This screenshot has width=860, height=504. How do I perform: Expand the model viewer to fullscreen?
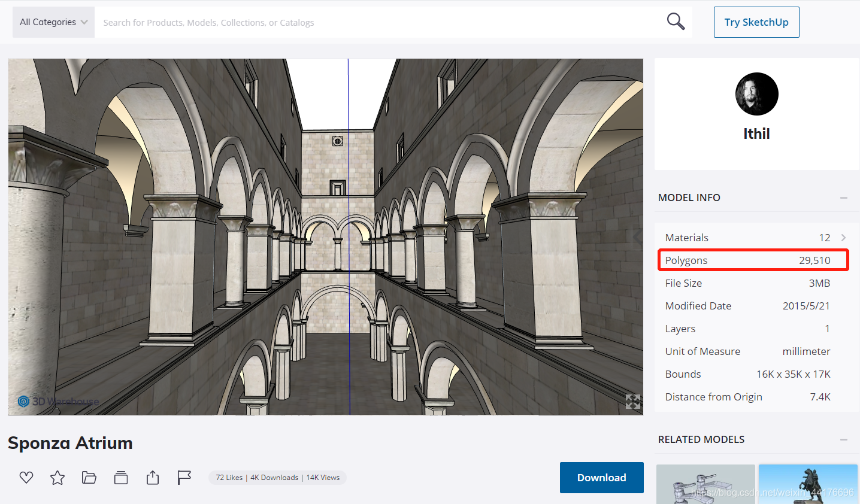click(x=633, y=402)
